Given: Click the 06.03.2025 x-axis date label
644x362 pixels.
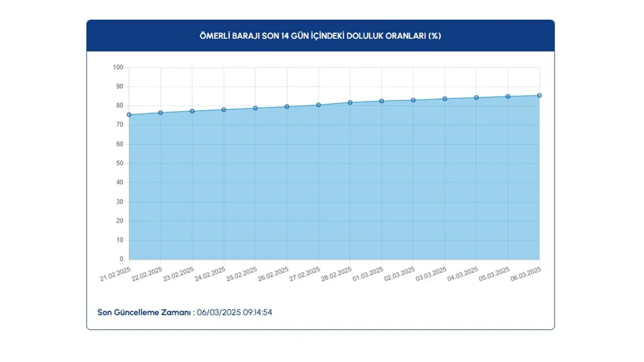Looking at the screenshot, I should coord(526,274).
